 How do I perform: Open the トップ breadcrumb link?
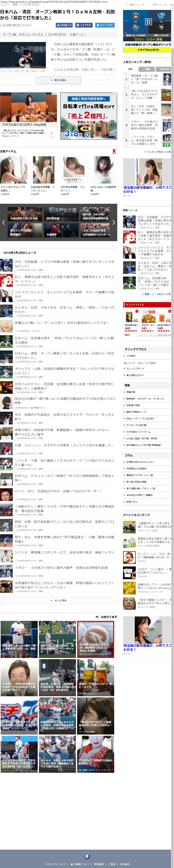click(x=4, y=5)
